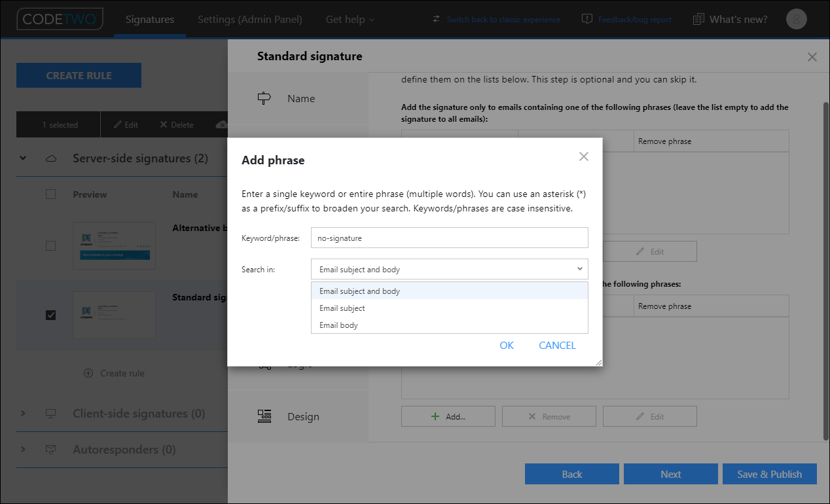Click the lower Edit button
Image resolution: width=830 pixels, height=504 pixels.
click(650, 416)
